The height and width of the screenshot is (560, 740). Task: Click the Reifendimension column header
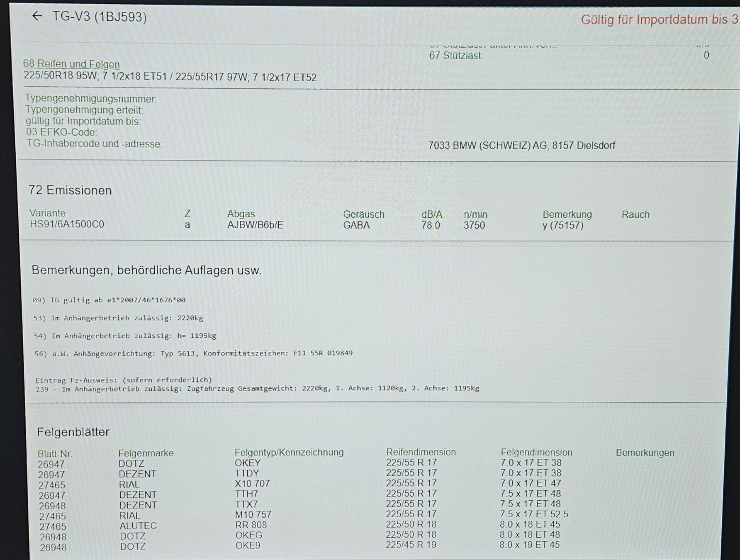(x=421, y=452)
